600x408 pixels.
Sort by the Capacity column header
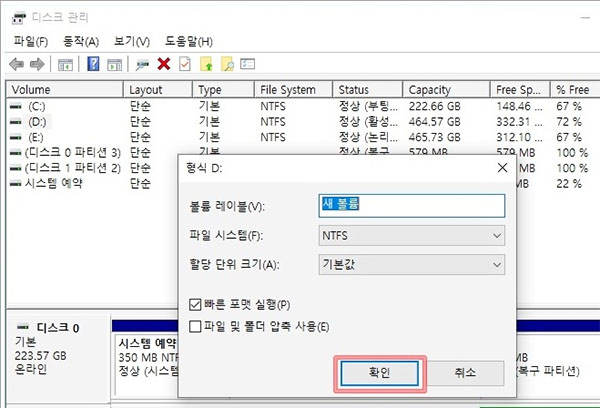[x=447, y=90]
